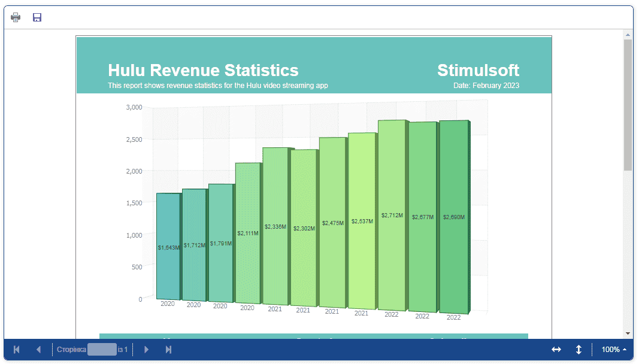
Task: Click the 1,500 axis label
Action: tap(134, 203)
